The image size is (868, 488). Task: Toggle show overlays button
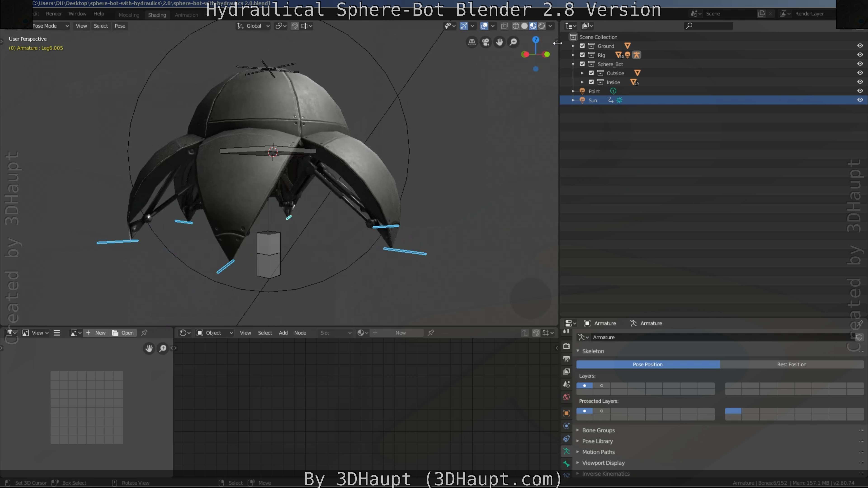[x=484, y=26]
